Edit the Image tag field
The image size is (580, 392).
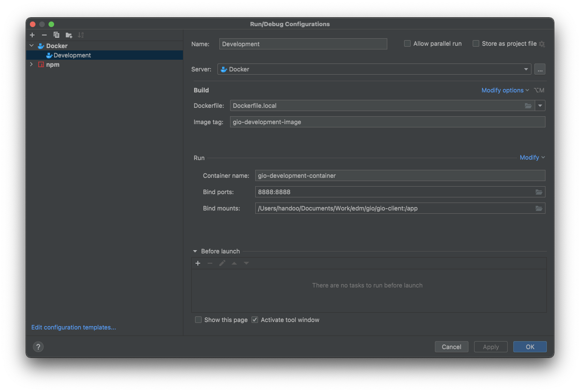[x=388, y=122]
